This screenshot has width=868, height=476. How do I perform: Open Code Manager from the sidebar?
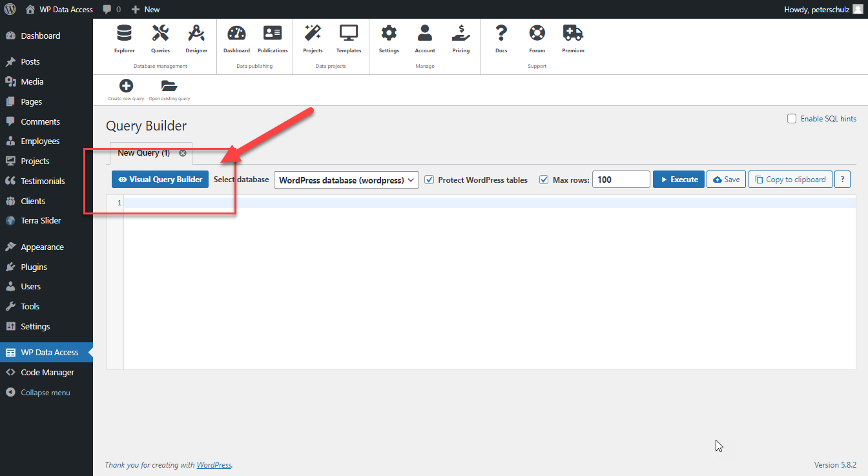46,372
